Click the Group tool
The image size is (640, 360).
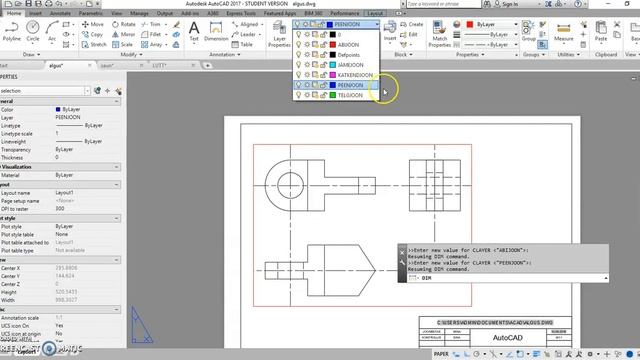pyautogui.click(x=528, y=31)
